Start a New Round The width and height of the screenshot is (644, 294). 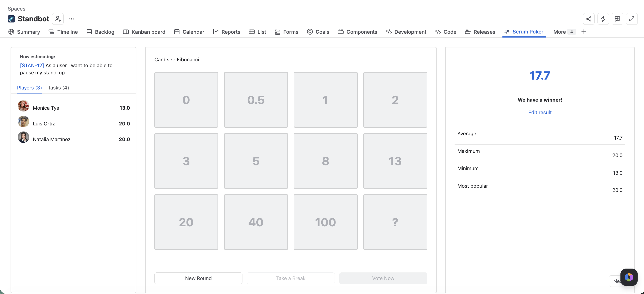click(x=198, y=278)
